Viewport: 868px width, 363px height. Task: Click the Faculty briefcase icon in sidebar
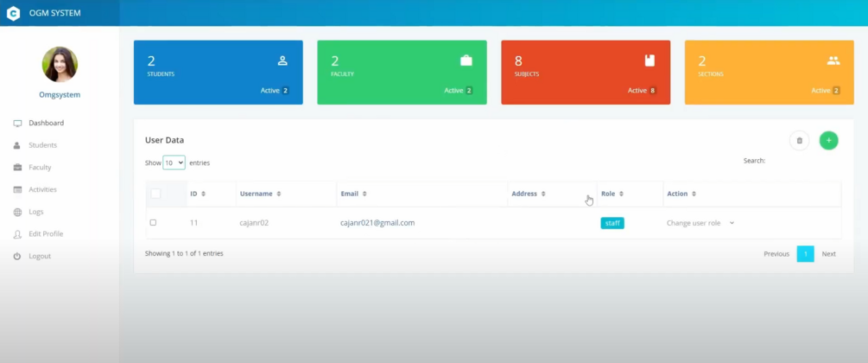click(x=17, y=168)
